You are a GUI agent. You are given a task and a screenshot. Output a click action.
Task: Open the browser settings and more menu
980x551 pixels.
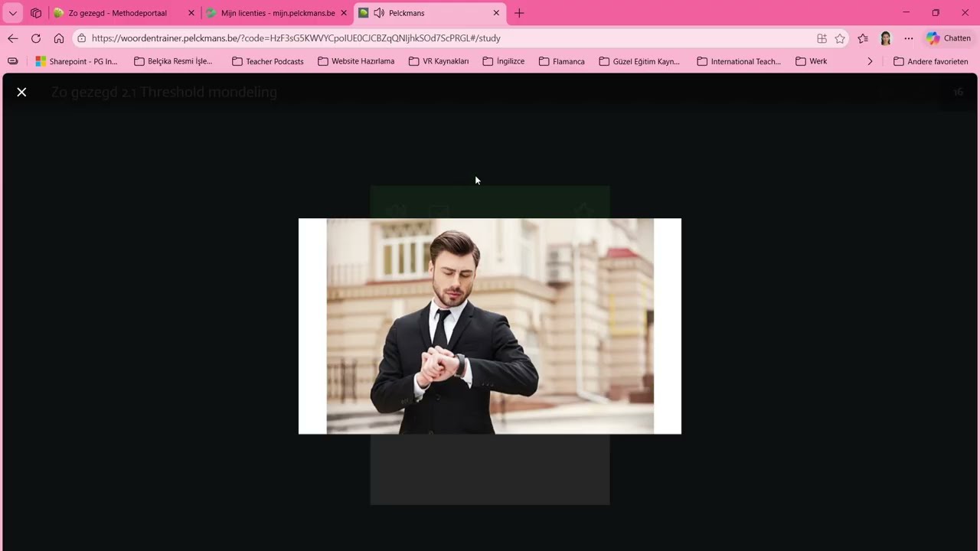click(909, 38)
